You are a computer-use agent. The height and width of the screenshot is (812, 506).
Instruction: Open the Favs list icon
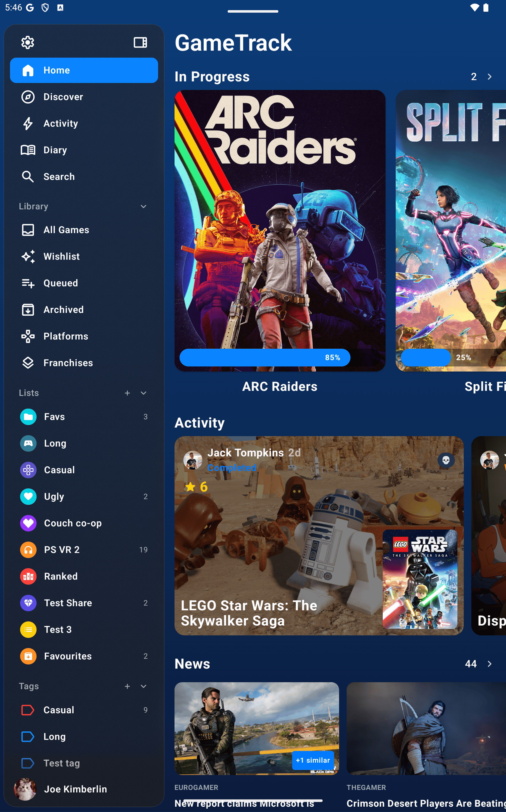pyautogui.click(x=29, y=417)
